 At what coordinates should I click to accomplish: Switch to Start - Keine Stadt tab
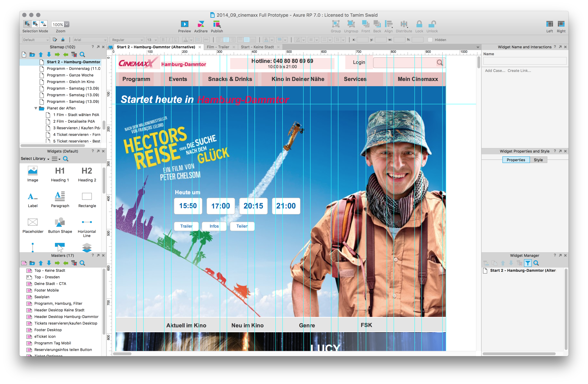[x=257, y=47]
